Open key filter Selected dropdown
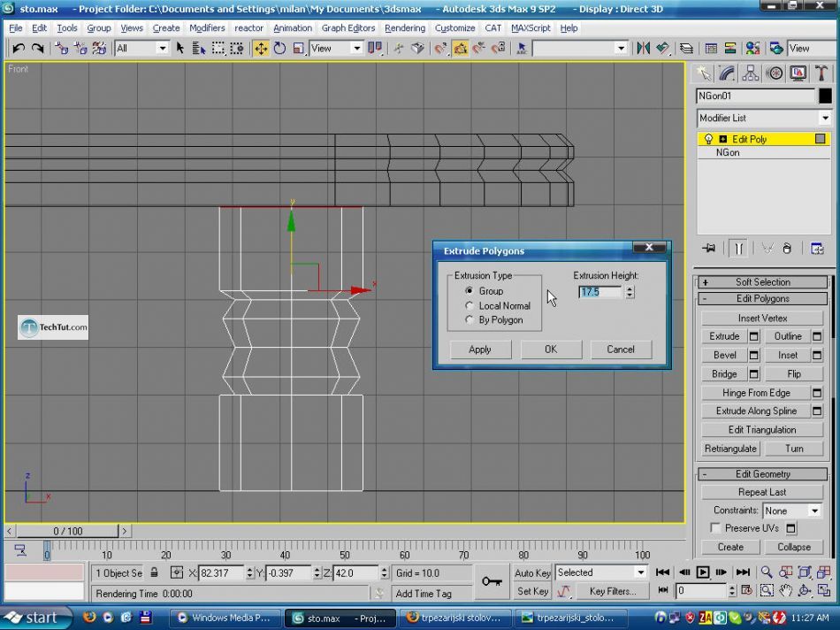 pos(641,572)
